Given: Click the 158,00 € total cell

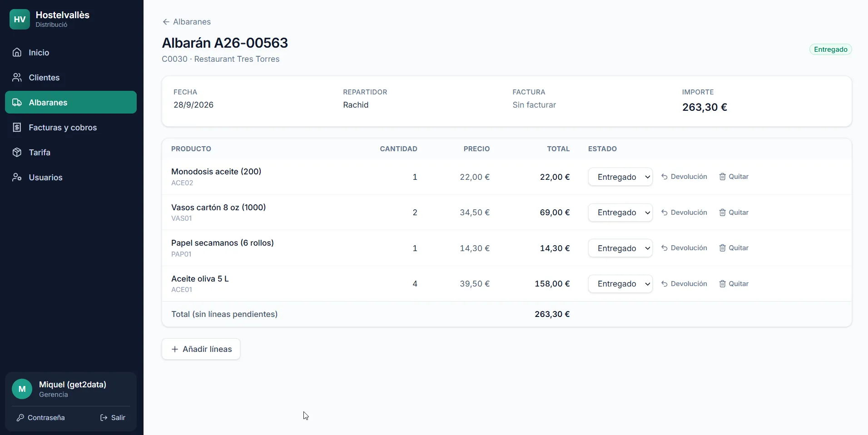Looking at the screenshot, I should click(552, 284).
